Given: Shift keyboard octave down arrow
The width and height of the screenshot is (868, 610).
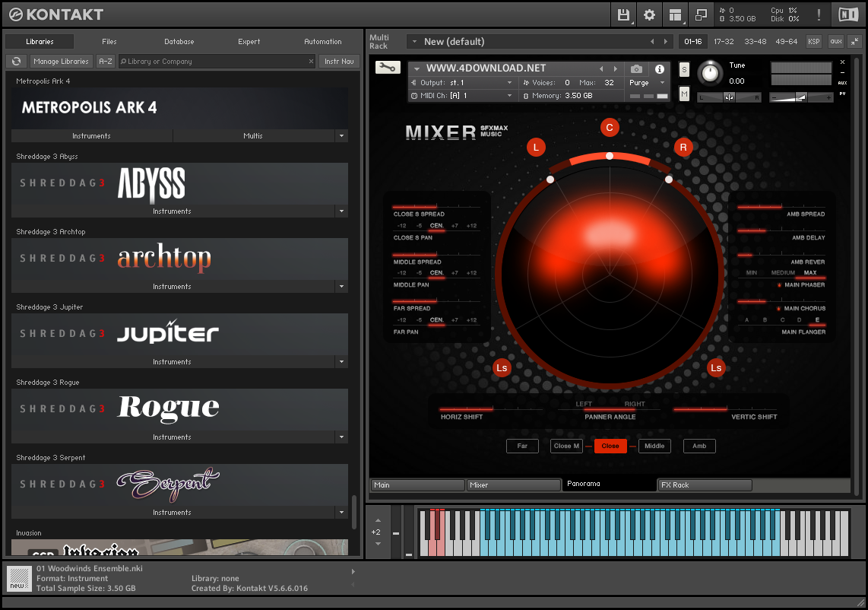Looking at the screenshot, I should (378, 544).
